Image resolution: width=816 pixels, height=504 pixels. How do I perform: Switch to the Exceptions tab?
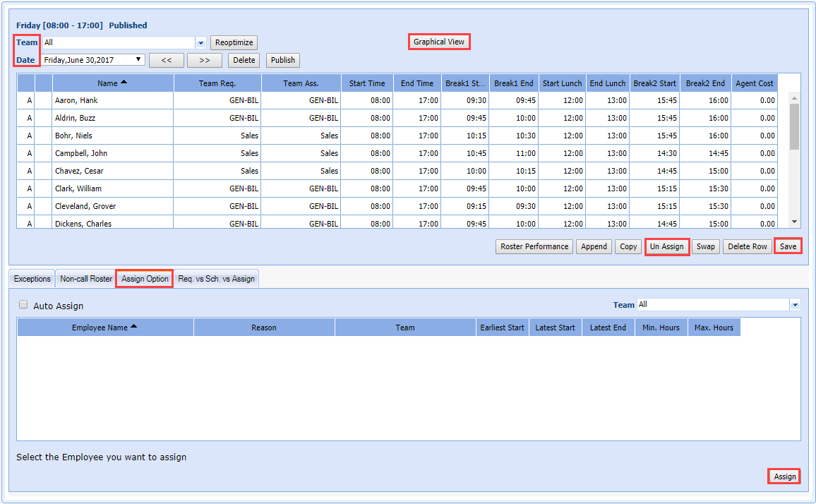pos(32,279)
